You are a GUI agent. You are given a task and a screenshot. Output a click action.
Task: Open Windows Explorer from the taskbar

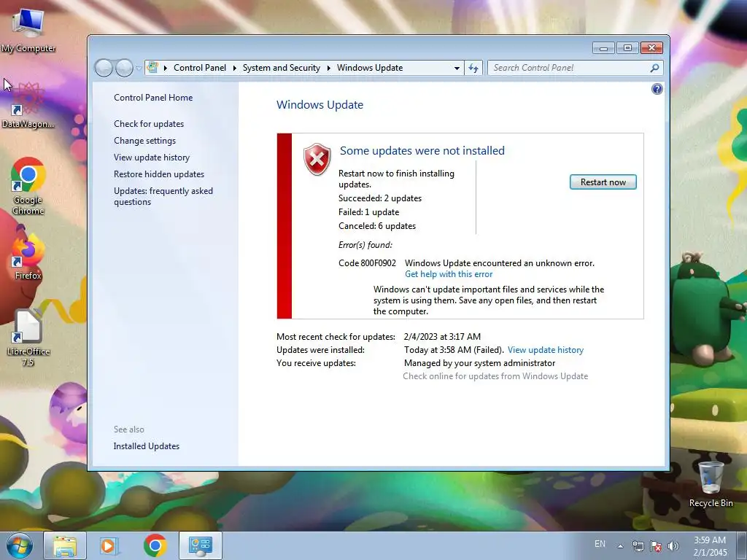point(65,545)
